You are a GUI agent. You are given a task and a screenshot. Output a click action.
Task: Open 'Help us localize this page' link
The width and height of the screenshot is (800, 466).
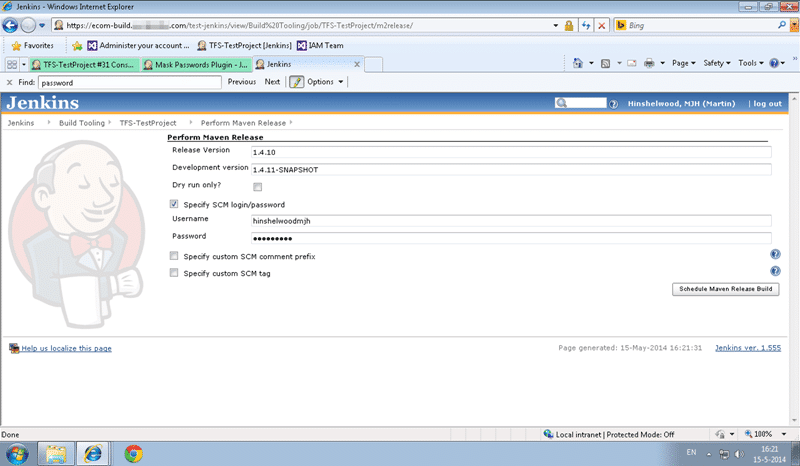point(66,349)
